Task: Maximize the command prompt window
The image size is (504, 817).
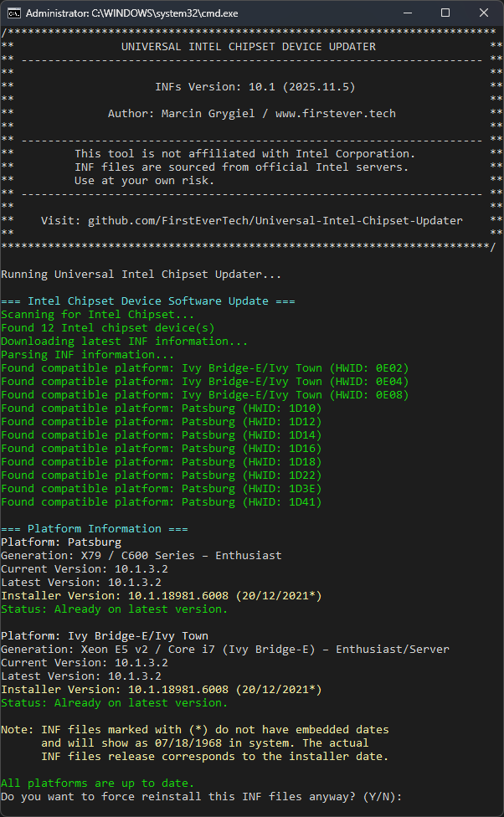Action: click(445, 13)
